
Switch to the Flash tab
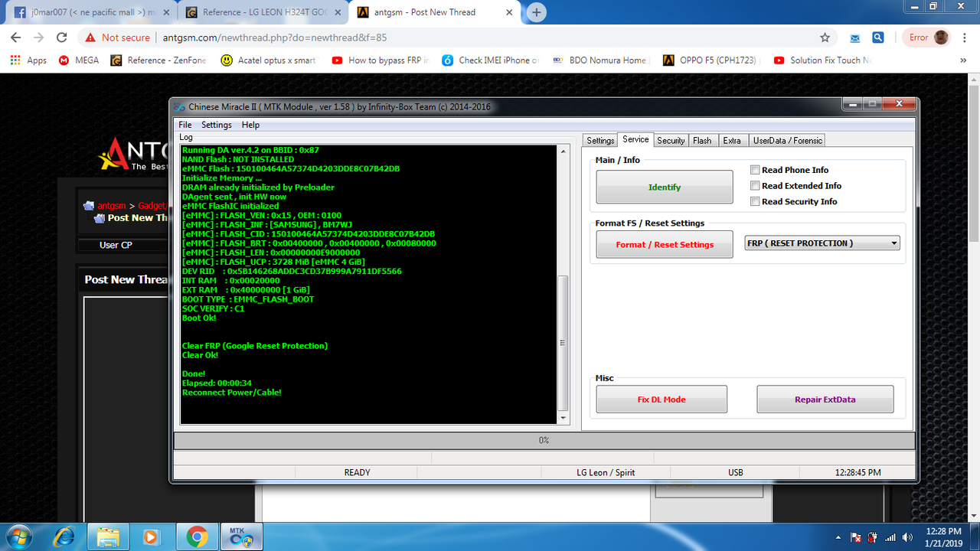[x=702, y=140]
